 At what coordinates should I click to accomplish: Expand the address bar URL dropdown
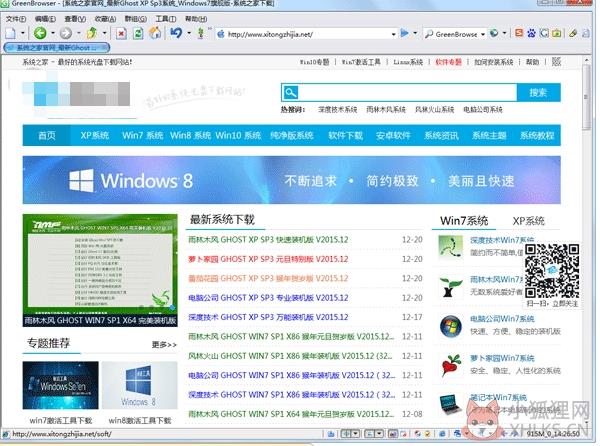coord(393,34)
